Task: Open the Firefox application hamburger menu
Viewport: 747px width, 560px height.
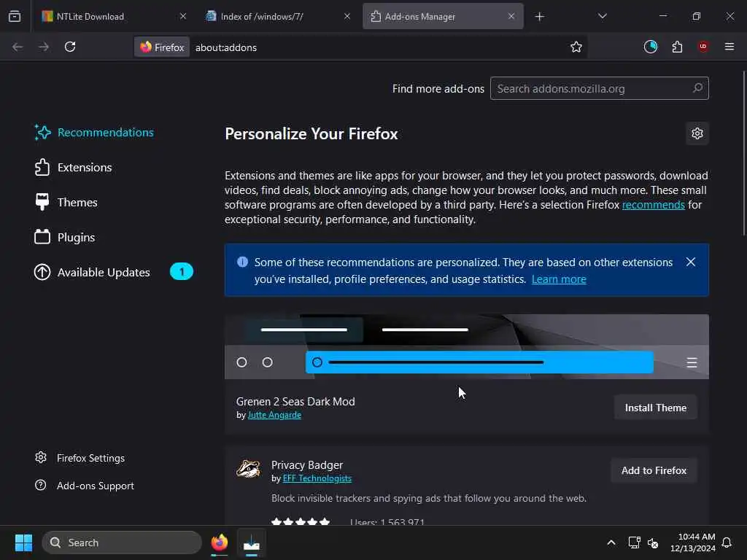Action: pyautogui.click(x=729, y=47)
